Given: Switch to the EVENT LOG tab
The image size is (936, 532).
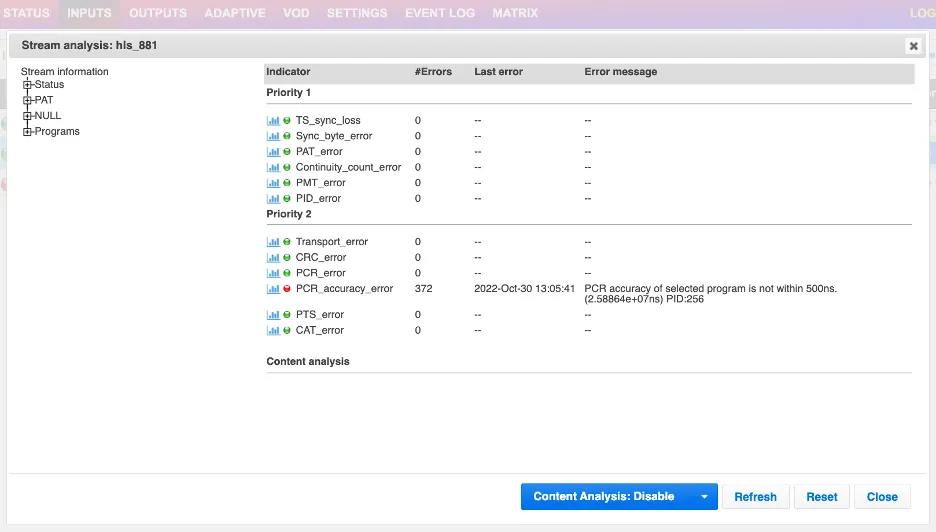Looking at the screenshot, I should (x=440, y=13).
